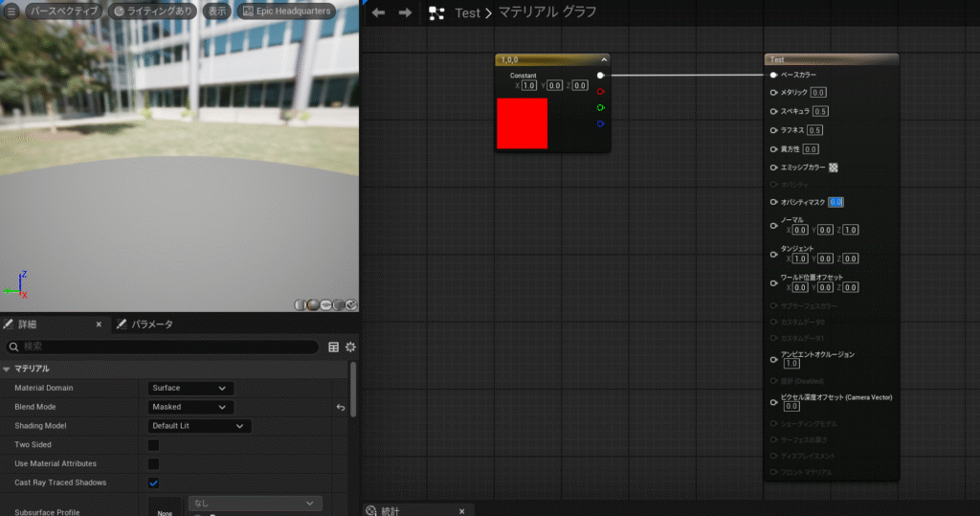Image resolution: width=980 pixels, height=516 pixels.
Task: Set preview mesh to custom mesh
Action: (x=351, y=305)
